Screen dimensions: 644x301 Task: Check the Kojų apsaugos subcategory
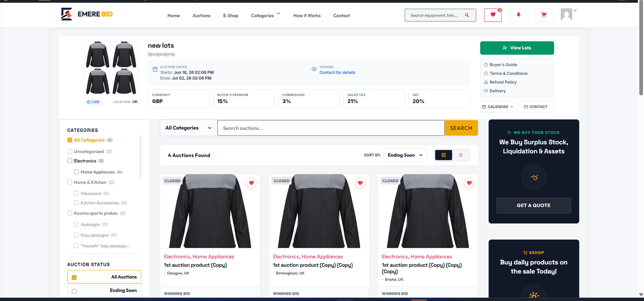[76, 235]
